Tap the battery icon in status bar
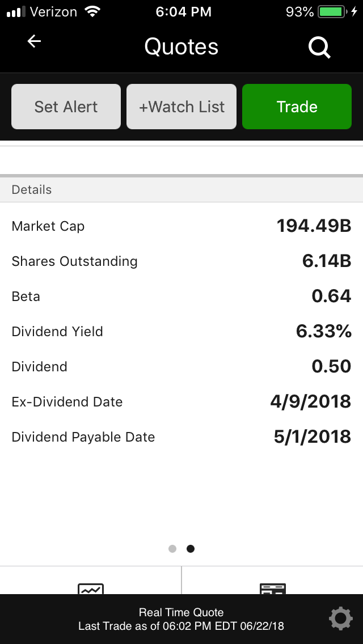363x644 pixels. [x=331, y=12]
